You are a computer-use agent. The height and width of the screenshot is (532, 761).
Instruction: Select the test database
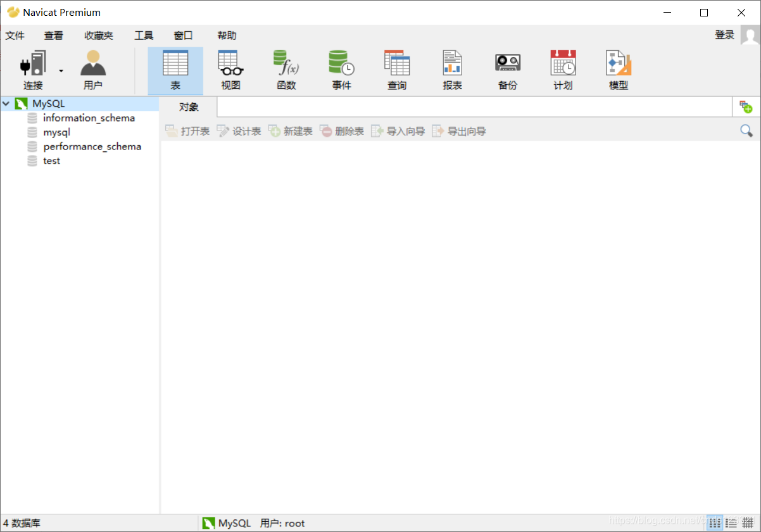[x=52, y=161]
